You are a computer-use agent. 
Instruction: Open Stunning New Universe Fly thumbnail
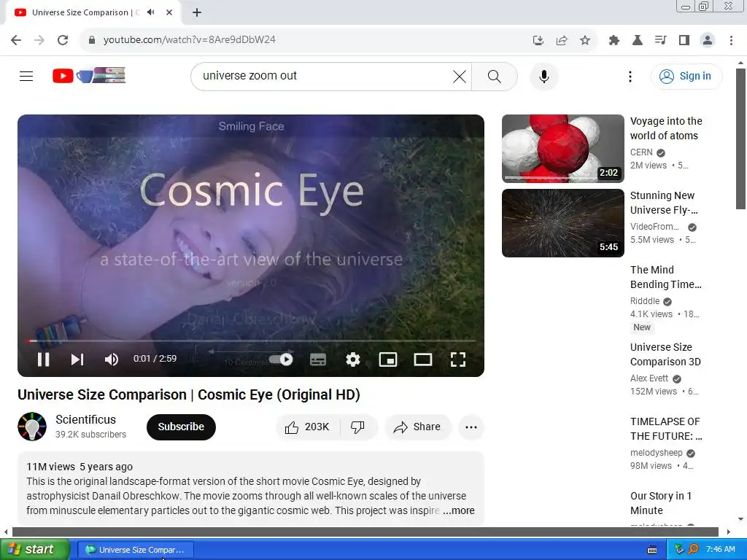[562, 223]
